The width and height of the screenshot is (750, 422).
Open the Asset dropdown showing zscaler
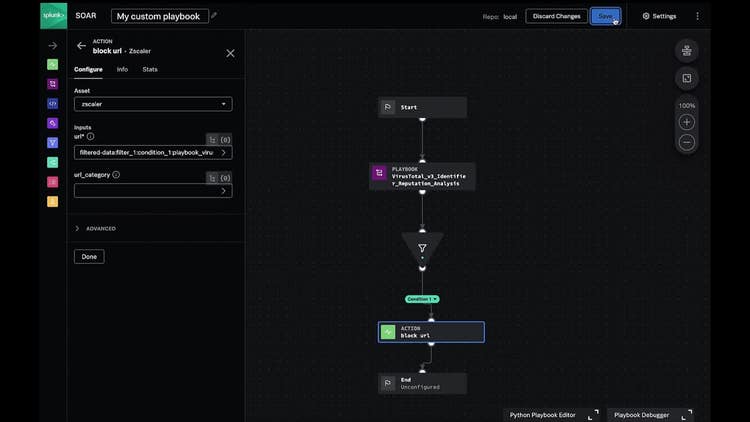tap(153, 104)
